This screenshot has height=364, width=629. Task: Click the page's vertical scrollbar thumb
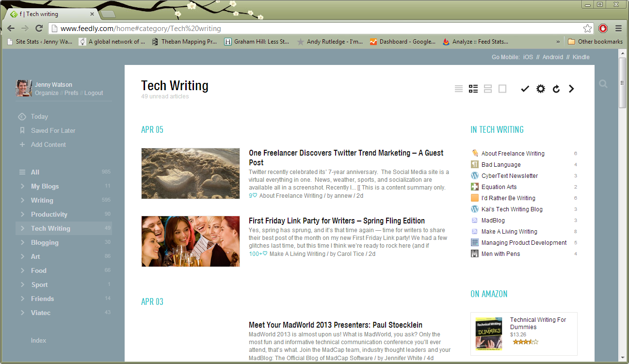tap(623, 82)
